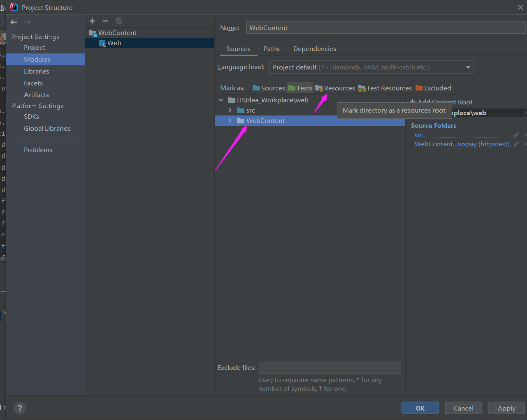Image resolution: width=527 pixels, height=420 pixels.
Task: Collapse the D:\Idea_Workplace\web root node
Action: coord(221,100)
